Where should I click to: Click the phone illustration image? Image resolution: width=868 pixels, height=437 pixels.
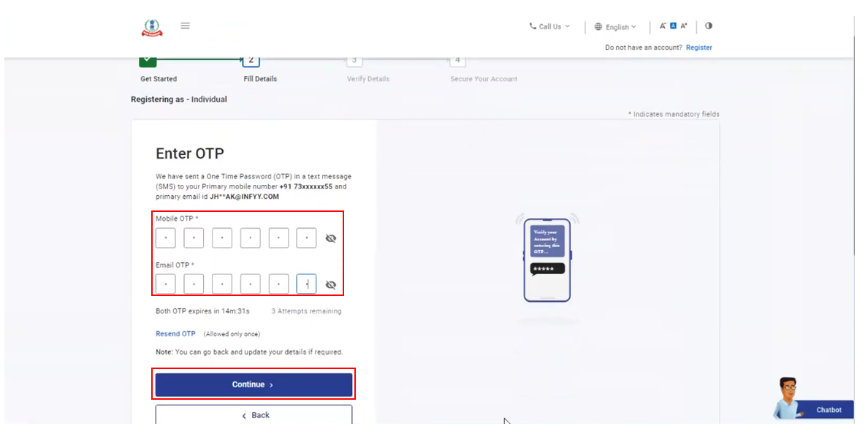[x=547, y=259]
